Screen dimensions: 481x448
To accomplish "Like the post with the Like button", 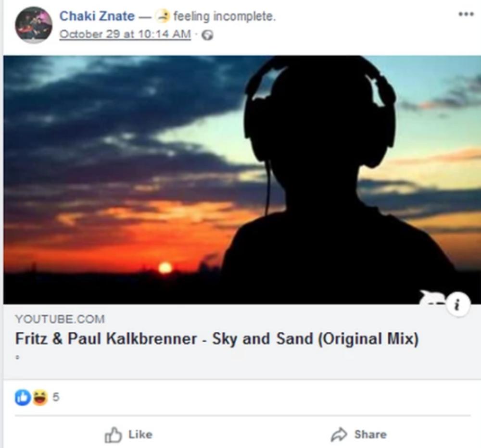I will (x=128, y=435).
